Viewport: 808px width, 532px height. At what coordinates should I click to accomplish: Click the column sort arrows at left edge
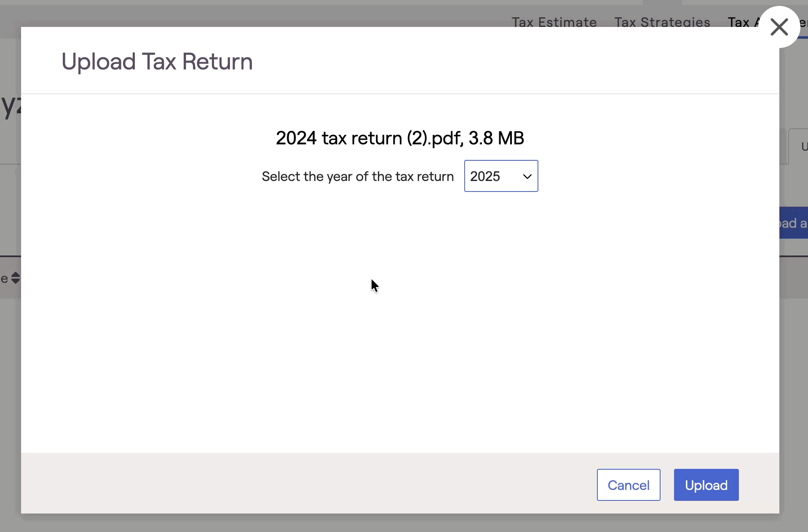pos(16,278)
